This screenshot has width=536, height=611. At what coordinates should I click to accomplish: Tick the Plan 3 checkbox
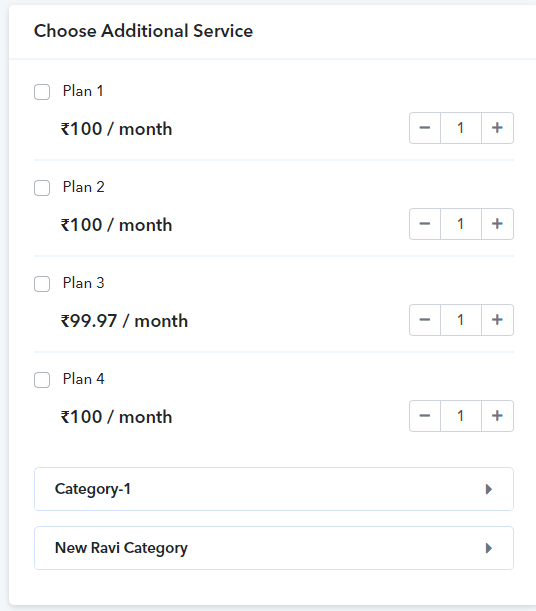pyautogui.click(x=42, y=284)
